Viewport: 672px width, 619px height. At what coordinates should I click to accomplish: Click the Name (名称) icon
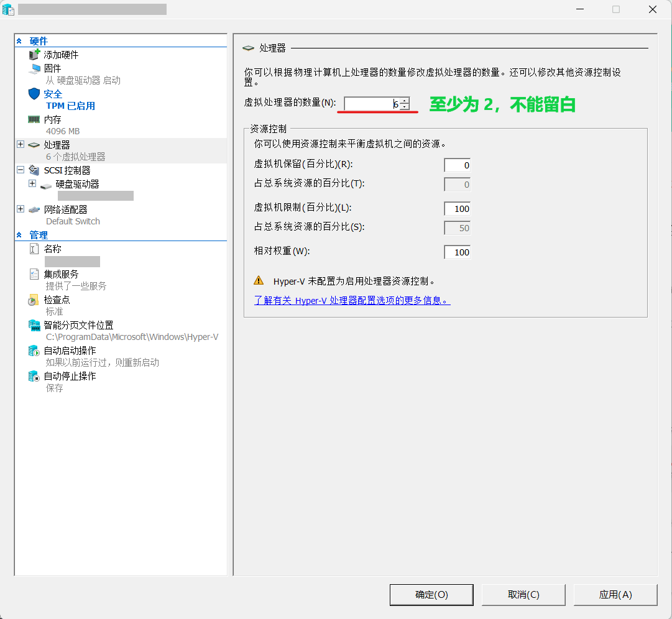34,249
